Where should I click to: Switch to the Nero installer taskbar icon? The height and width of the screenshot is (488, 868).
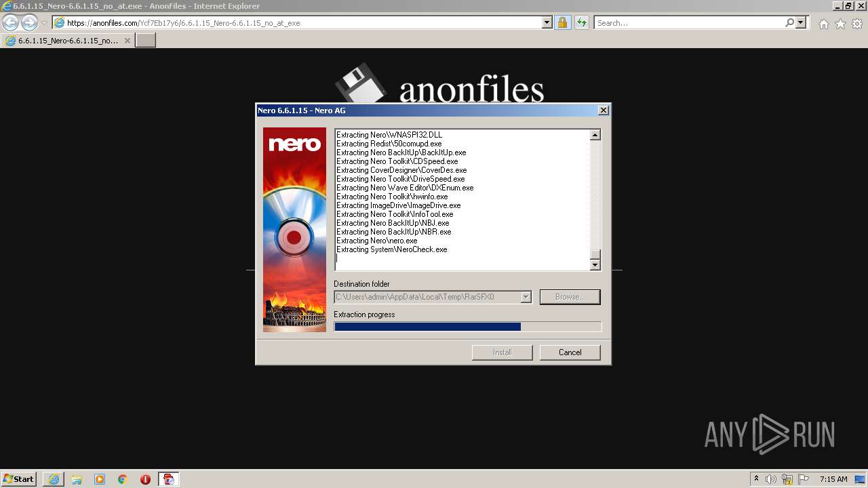click(168, 479)
